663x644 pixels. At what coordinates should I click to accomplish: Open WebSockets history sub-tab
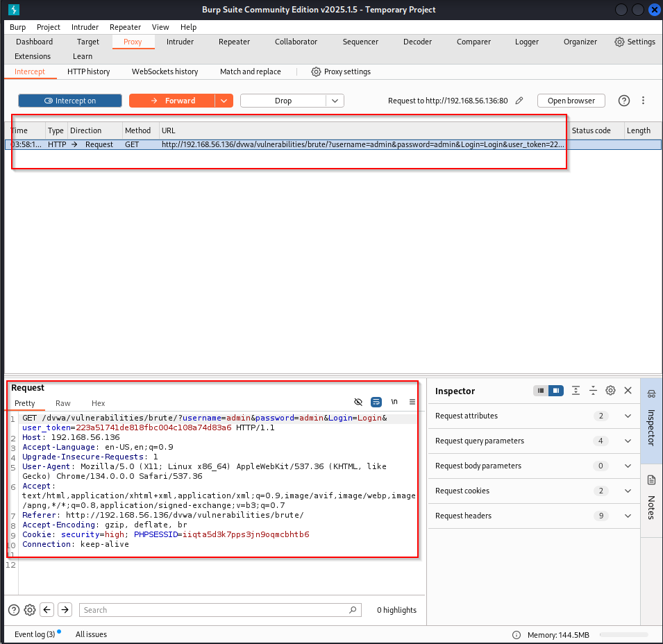coord(165,72)
